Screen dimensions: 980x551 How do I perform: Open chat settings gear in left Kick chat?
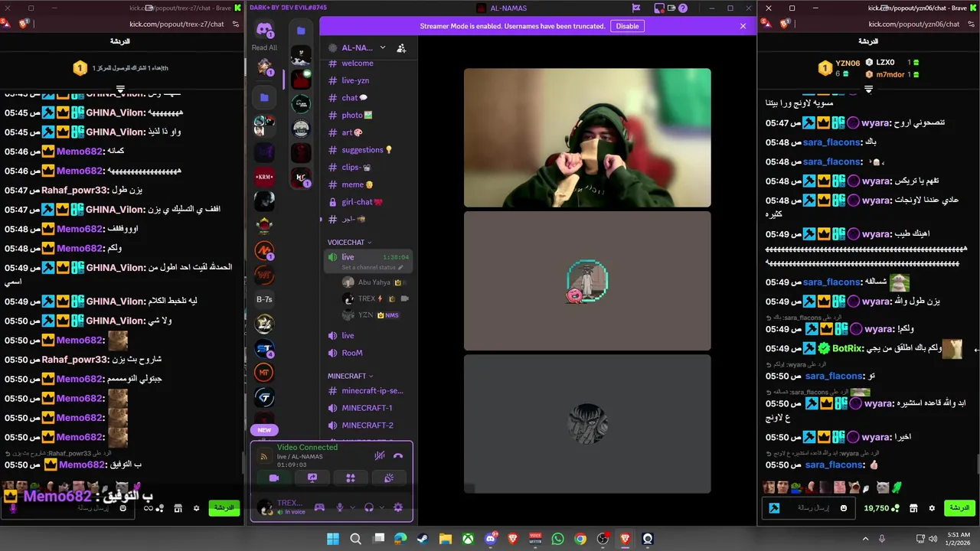pyautogui.click(x=197, y=508)
